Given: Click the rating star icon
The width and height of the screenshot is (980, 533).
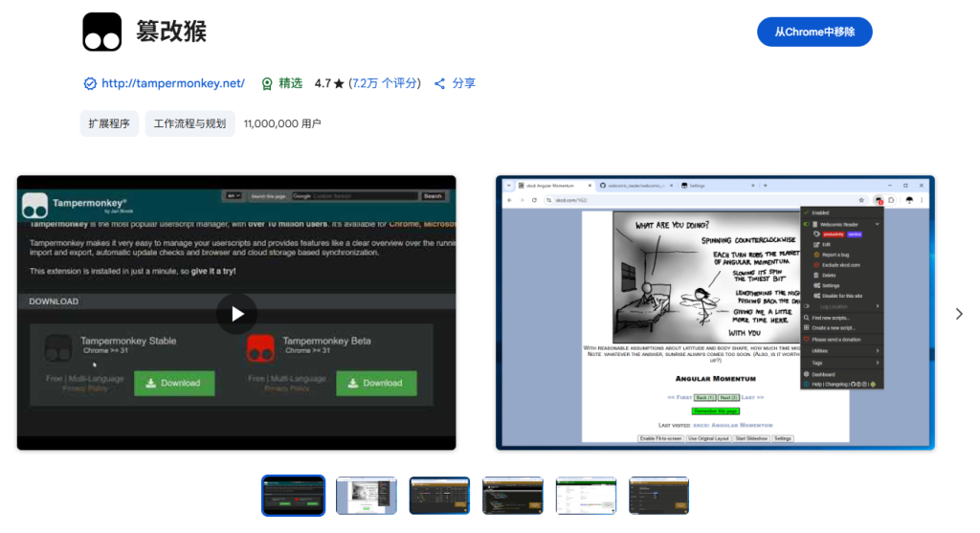Looking at the screenshot, I should (x=339, y=84).
